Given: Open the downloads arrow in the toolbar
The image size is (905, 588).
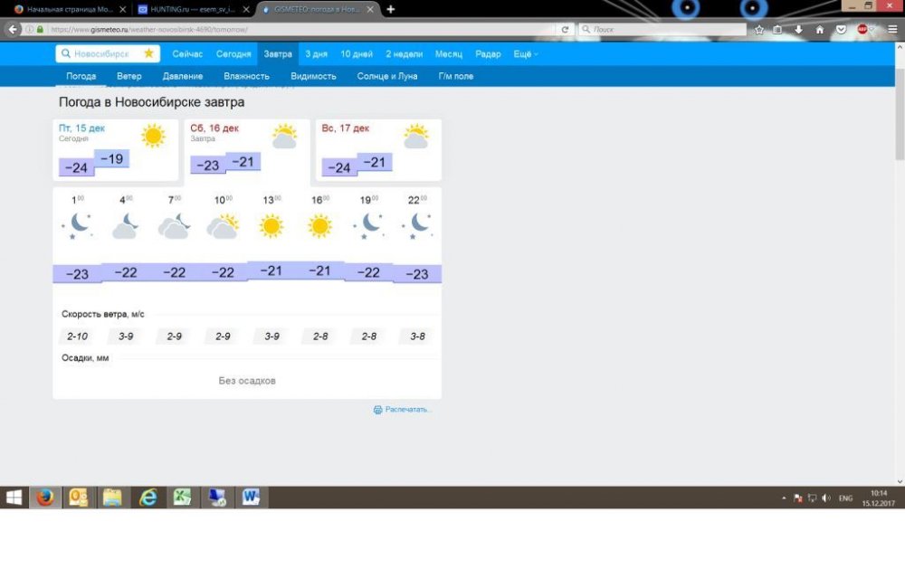Looking at the screenshot, I should pos(799,29).
